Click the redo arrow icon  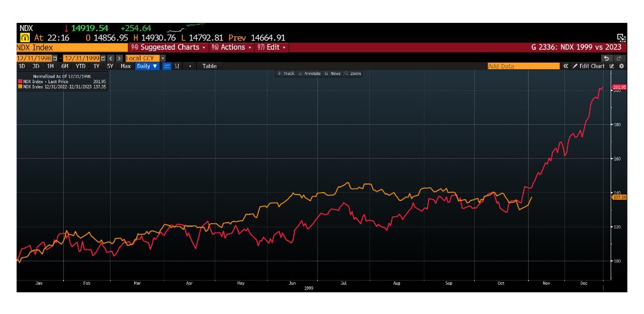[619, 58]
